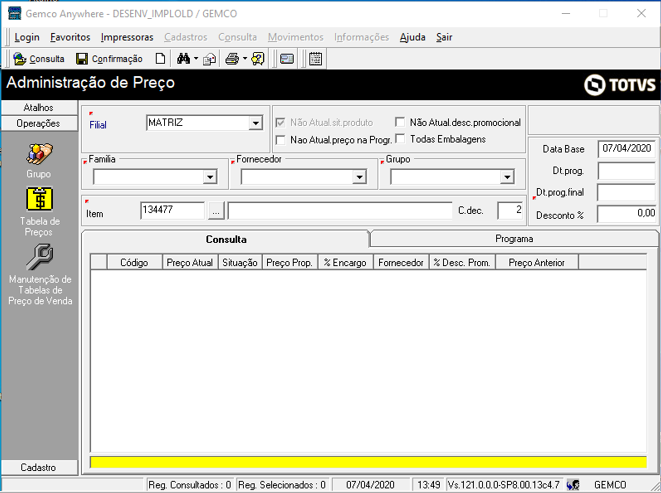661x493 pixels.
Task: Click the Preço Anterior column header
Action: (537, 262)
